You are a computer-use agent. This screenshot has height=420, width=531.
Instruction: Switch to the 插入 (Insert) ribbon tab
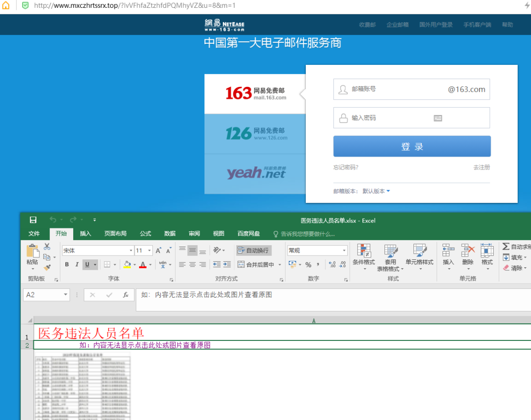click(86, 233)
